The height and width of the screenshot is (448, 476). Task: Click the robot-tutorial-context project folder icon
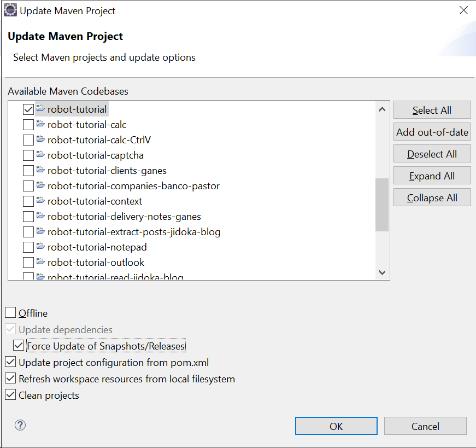[x=41, y=201]
